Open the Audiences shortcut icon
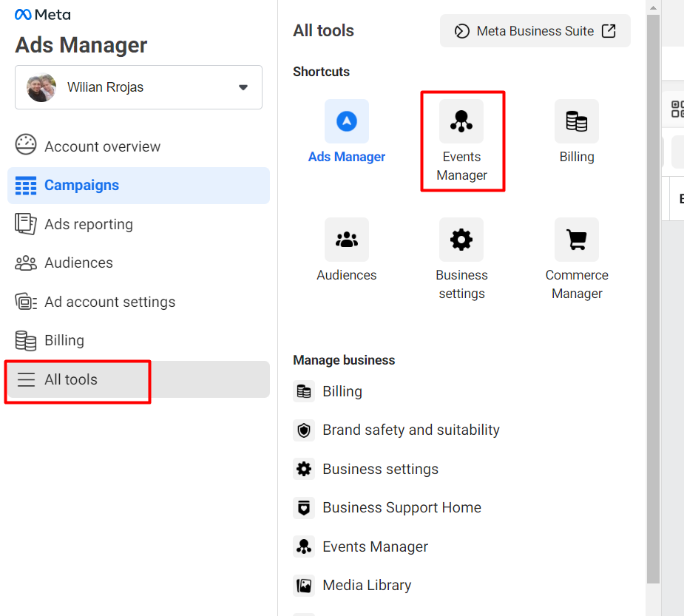 coord(347,240)
